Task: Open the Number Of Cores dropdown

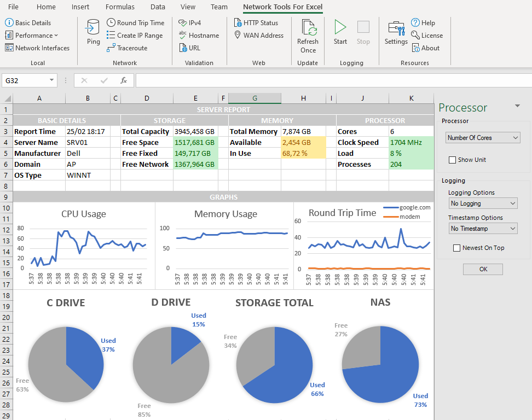Action: coord(483,138)
